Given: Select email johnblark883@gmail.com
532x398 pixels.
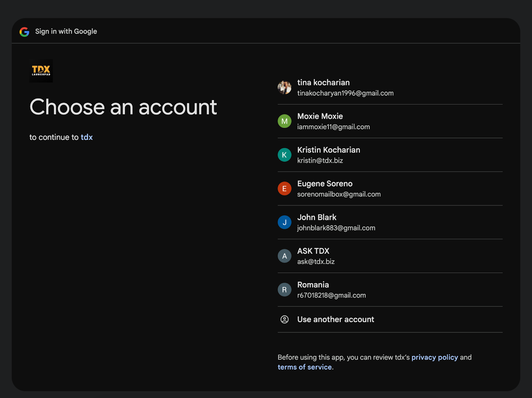Looking at the screenshot, I should tap(336, 228).
